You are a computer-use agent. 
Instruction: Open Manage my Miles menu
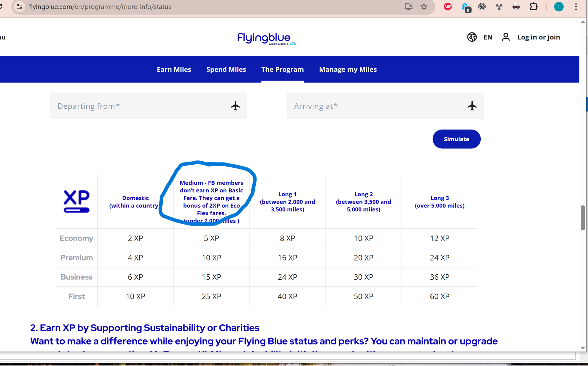pyautogui.click(x=348, y=69)
